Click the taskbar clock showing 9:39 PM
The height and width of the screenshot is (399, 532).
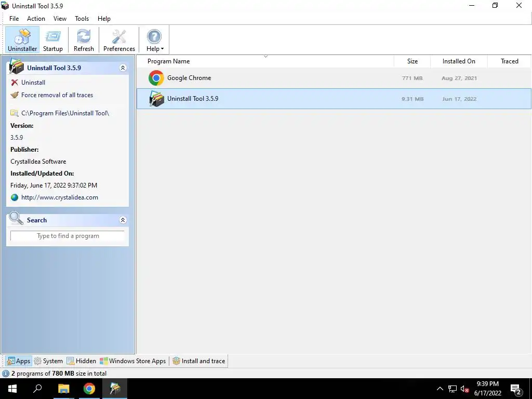pyautogui.click(x=487, y=389)
